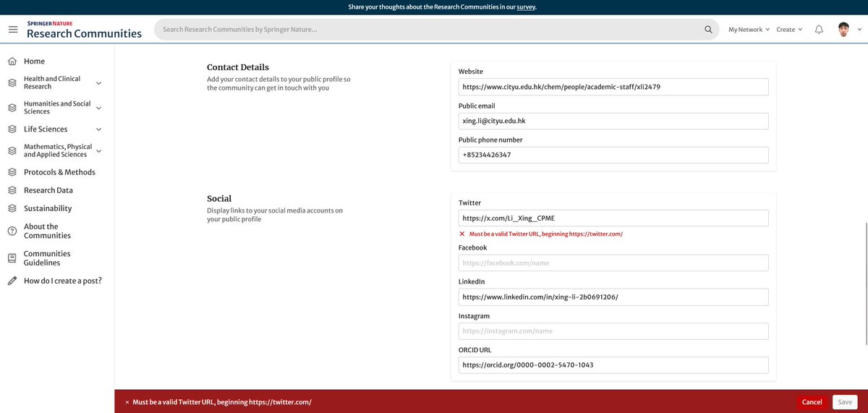
Task: Click the Communities Guidelines document icon
Action: [x=12, y=258]
